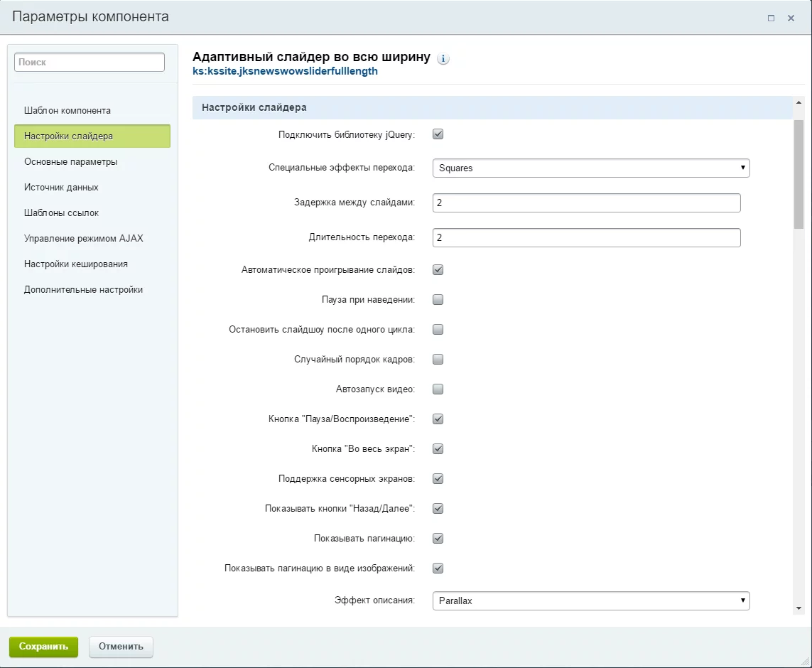Close the component parameters dialog

(x=791, y=18)
